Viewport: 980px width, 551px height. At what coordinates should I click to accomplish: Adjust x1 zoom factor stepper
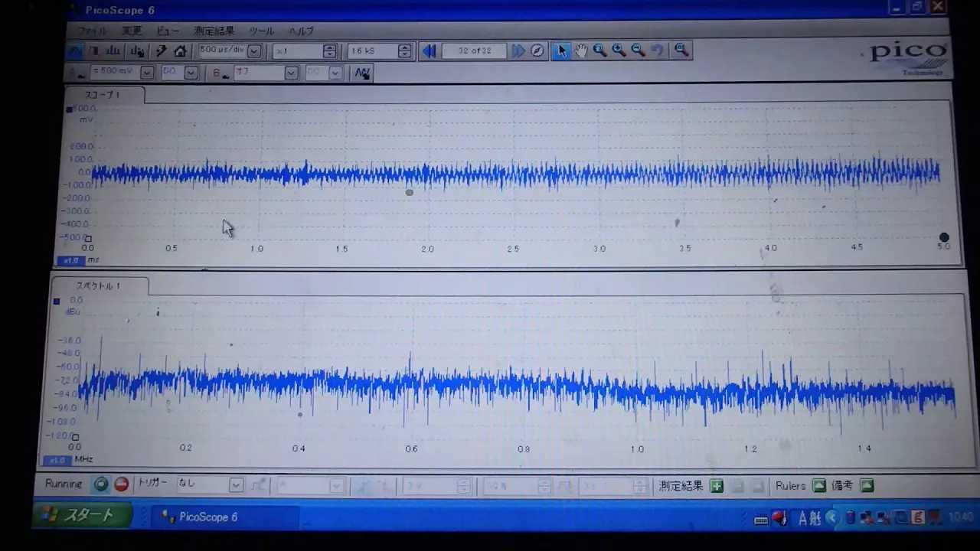coord(329,51)
